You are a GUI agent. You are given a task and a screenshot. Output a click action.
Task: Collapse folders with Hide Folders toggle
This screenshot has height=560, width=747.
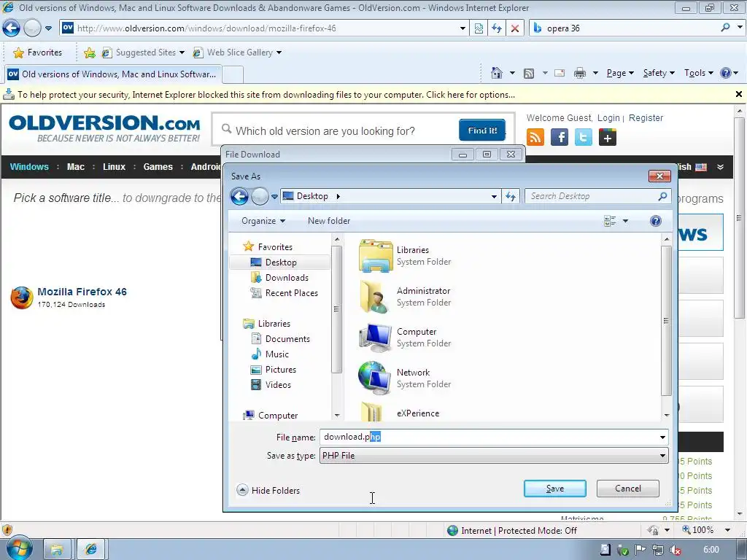pos(268,490)
